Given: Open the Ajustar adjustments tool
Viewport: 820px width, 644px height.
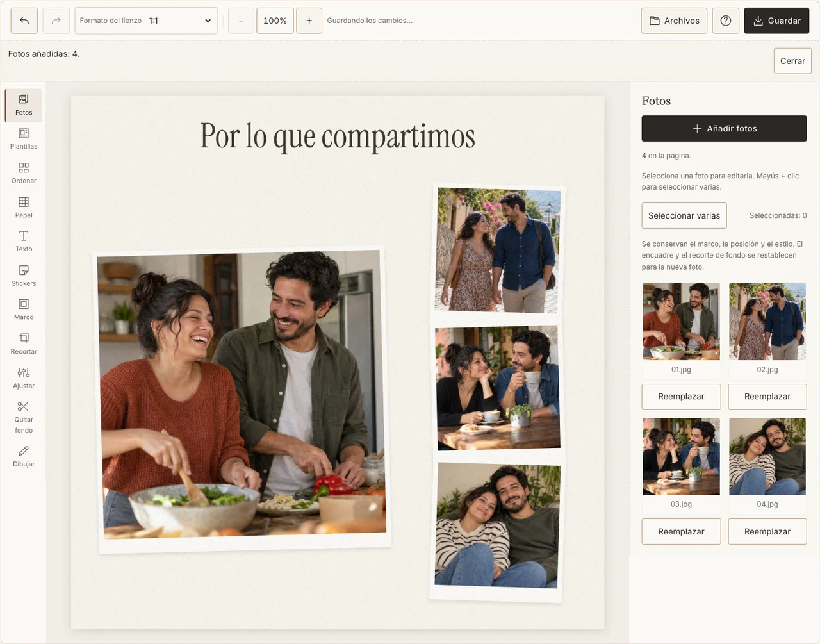Looking at the screenshot, I should (24, 378).
